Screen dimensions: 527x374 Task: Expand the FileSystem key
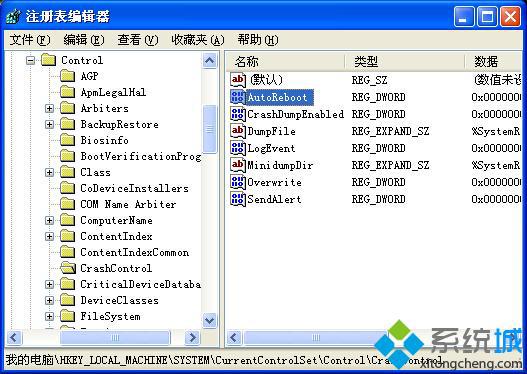pos(49,317)
